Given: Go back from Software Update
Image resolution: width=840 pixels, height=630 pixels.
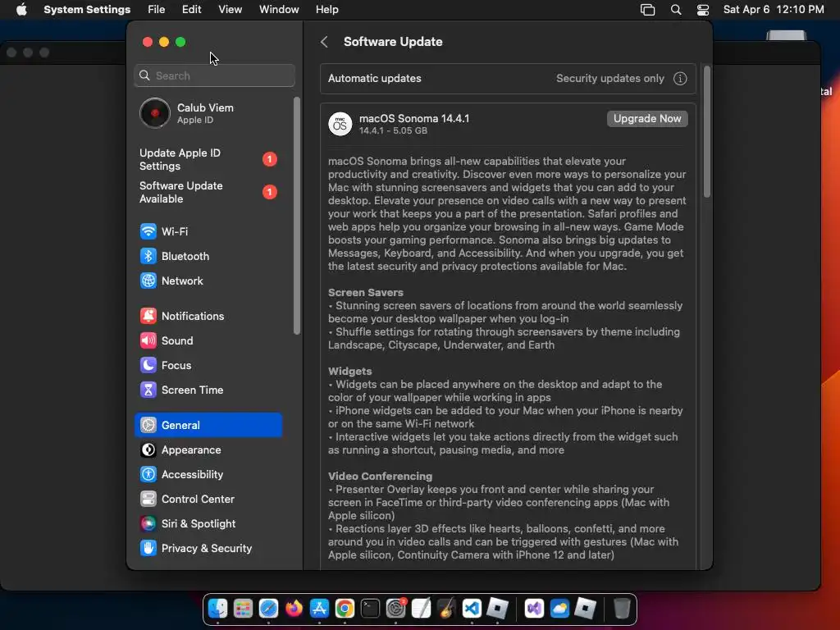Looking at the screenshot, I should point(324,42).
